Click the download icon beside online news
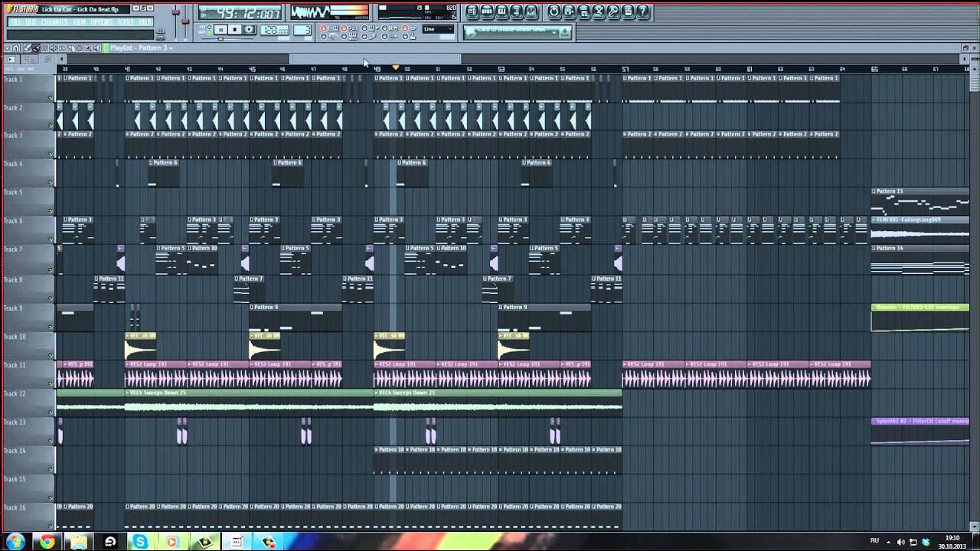Image resolution: width=980 pixels, height=551 pixels. coord(564,31)
